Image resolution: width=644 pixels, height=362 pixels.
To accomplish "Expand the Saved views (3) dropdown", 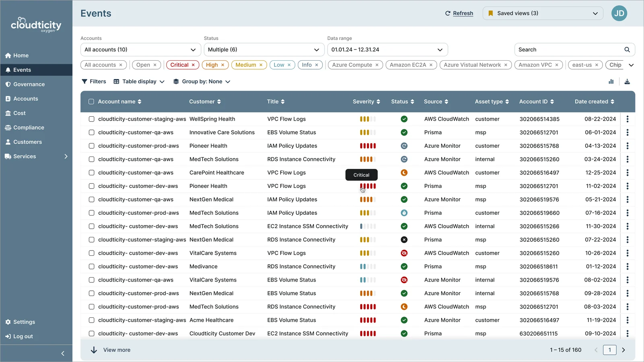I will click(x=543, y=13).
